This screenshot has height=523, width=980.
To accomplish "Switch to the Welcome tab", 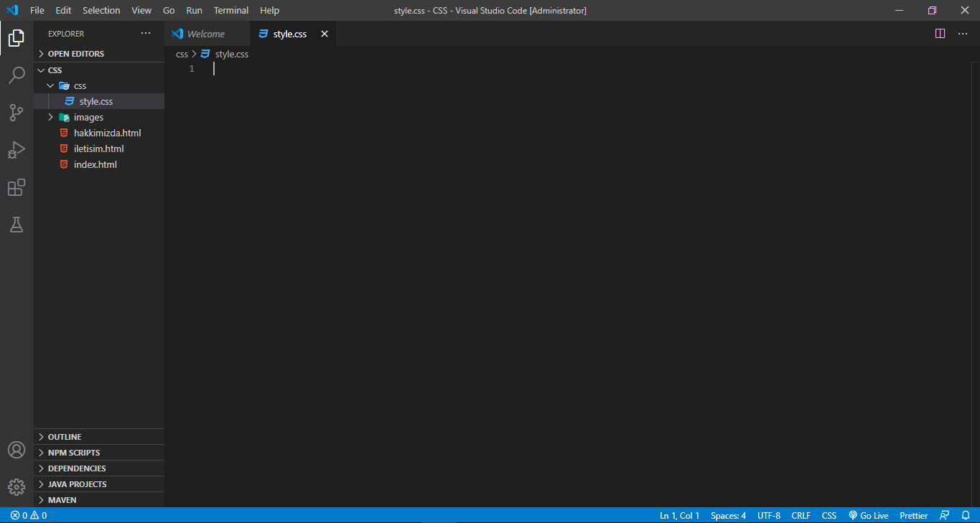I will (205, 34).
